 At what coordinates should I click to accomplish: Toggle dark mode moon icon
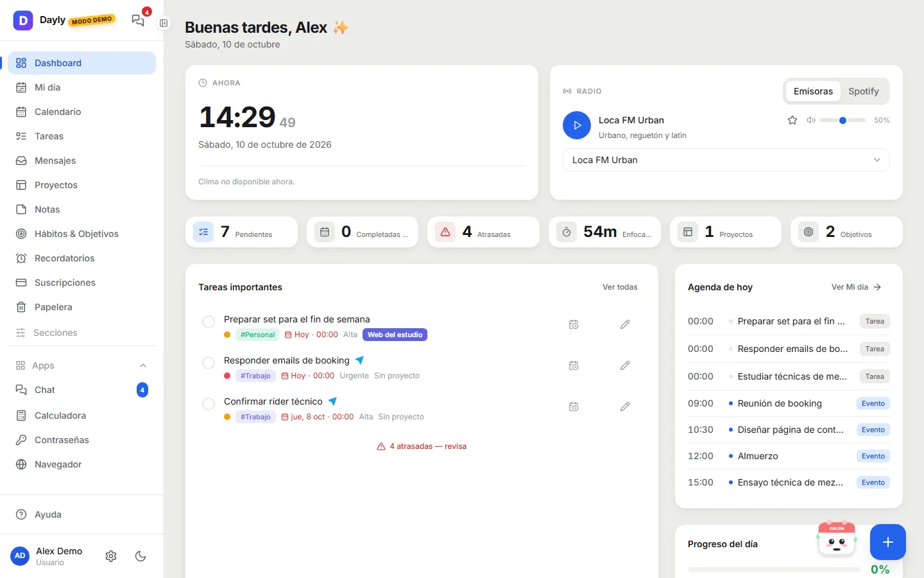(x=141, y=556)
